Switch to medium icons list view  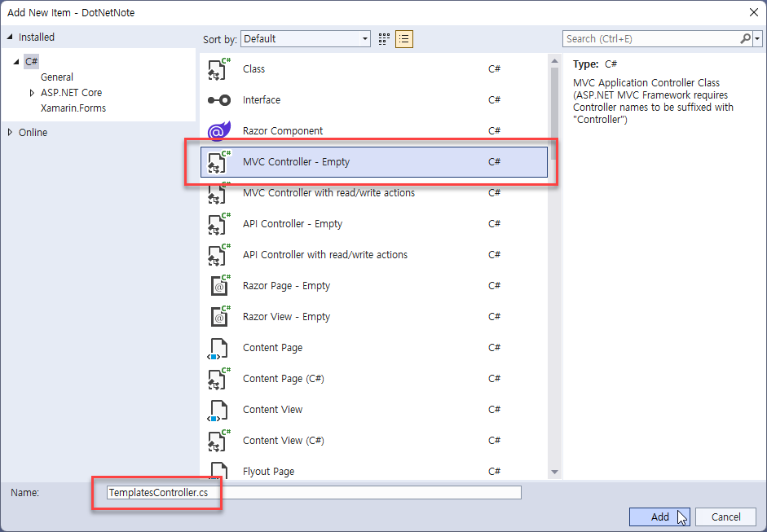click(x=404, y=39)
